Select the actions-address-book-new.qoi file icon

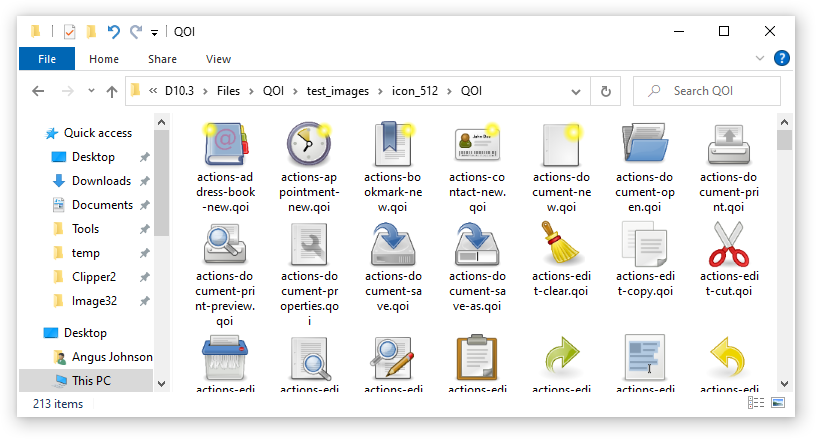225,144
